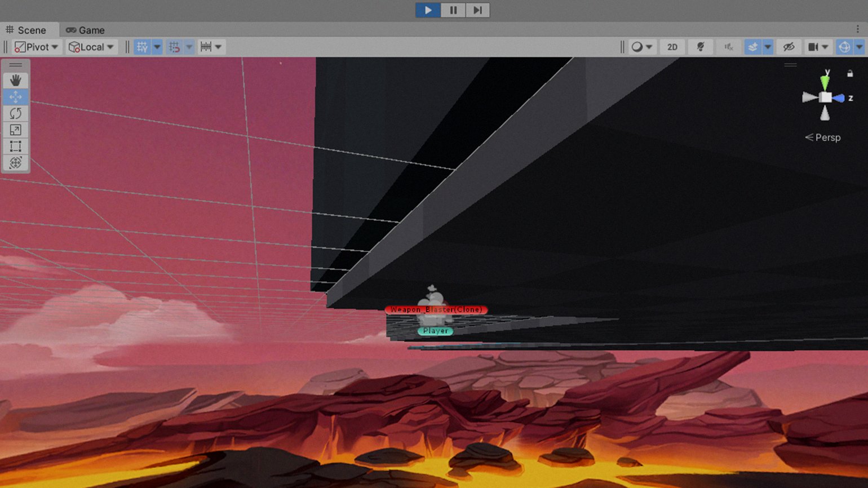Select the Scale tool
The image size is (868, 488).
[x=15, y=130]
